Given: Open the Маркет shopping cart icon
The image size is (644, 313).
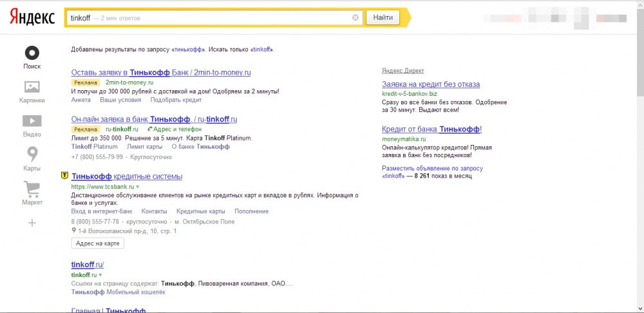Looking at the screenshot, I should point(32,189).
